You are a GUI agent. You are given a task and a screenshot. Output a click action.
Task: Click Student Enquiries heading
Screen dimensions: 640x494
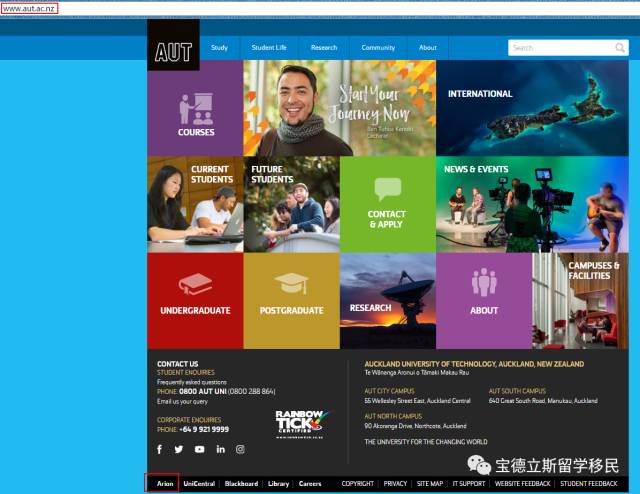pyautogui.click(x=186, y=372)
